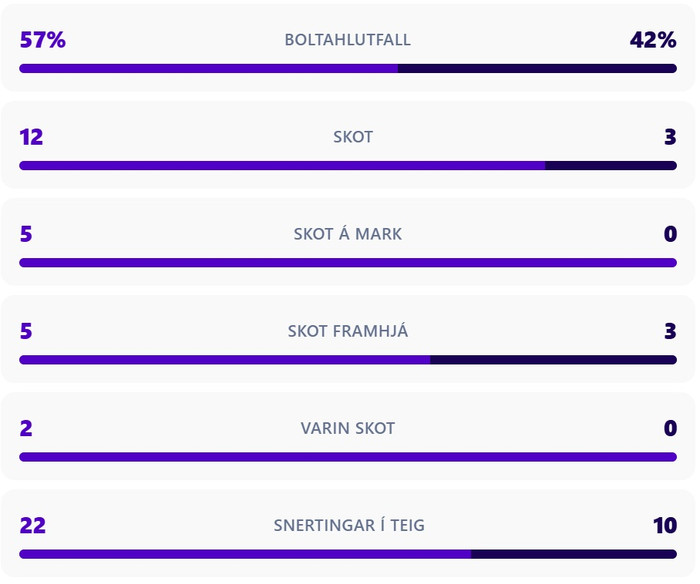Click the SKOT stat label
This screenshot has height=584, width=700.
353,137
